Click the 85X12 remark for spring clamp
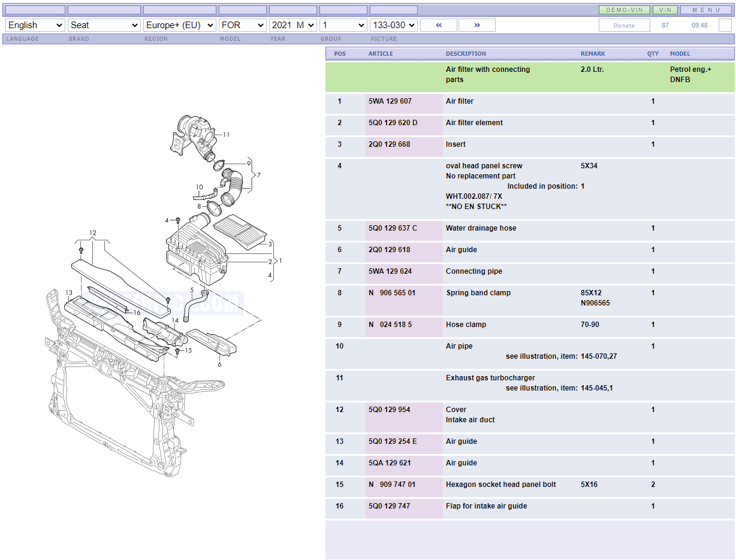The height and width of the screenshot is (560, 736). [591, 293]
